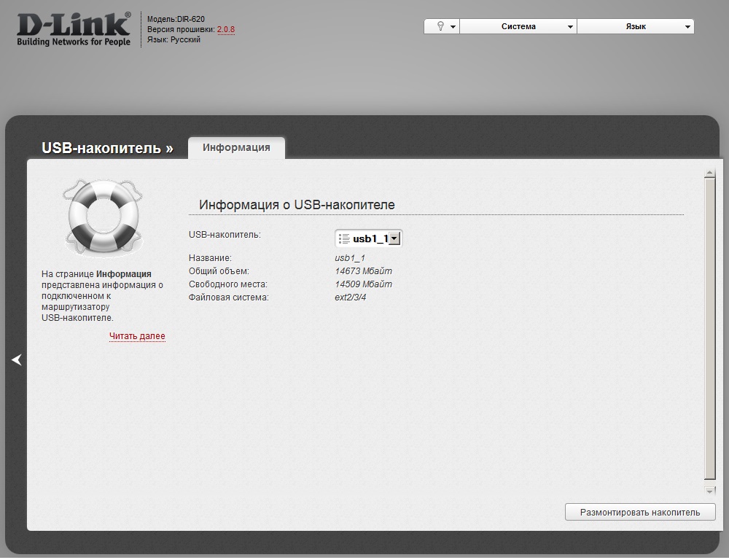Viewport: 729px width, 560px height.
Task: Open the Язык menu
Action: [x=635, y=26]
